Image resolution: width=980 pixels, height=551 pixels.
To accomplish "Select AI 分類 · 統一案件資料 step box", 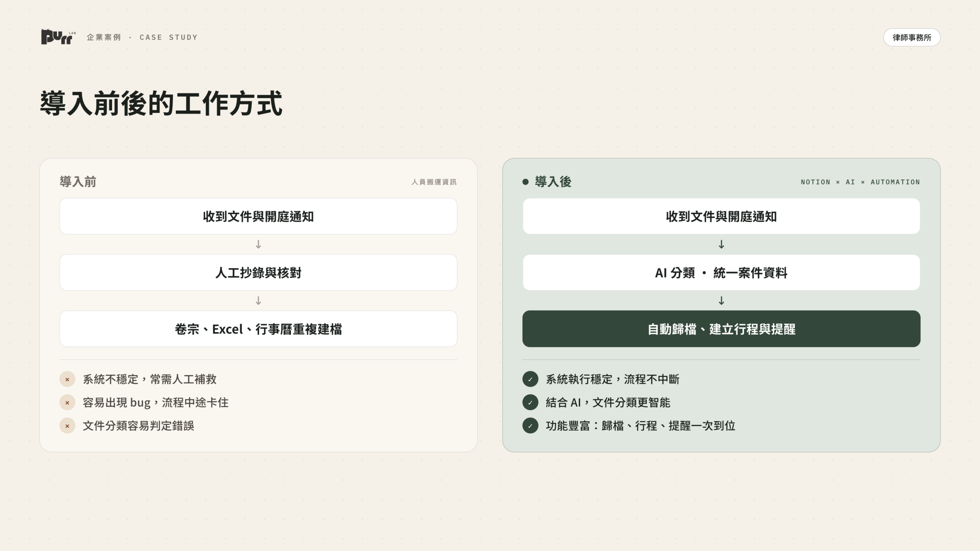I will (721, 272).
